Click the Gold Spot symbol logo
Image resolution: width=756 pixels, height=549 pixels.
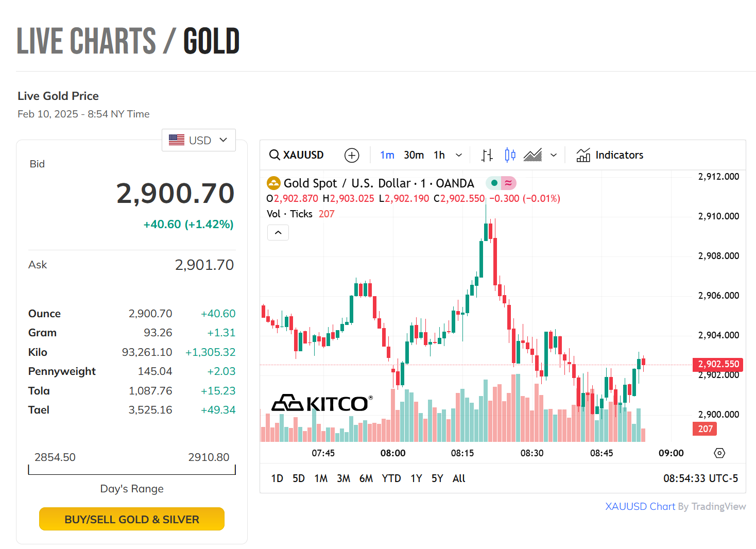273,183
